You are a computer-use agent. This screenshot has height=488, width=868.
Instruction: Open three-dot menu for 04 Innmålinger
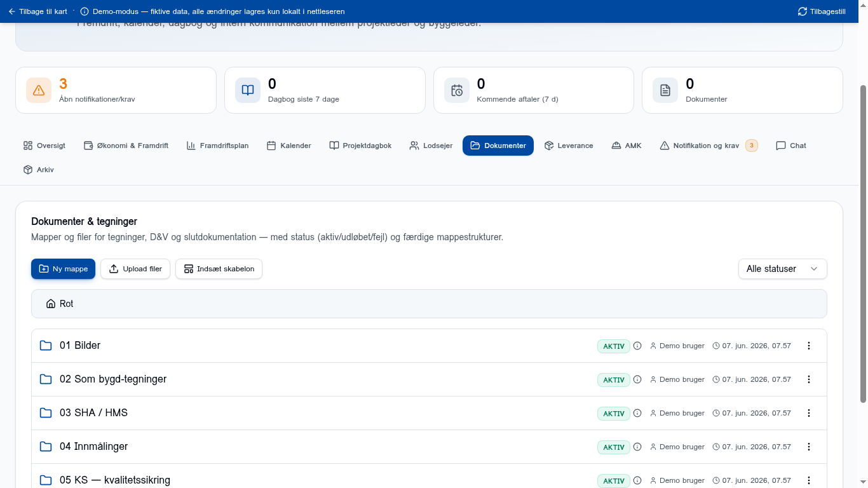[809, 447]
